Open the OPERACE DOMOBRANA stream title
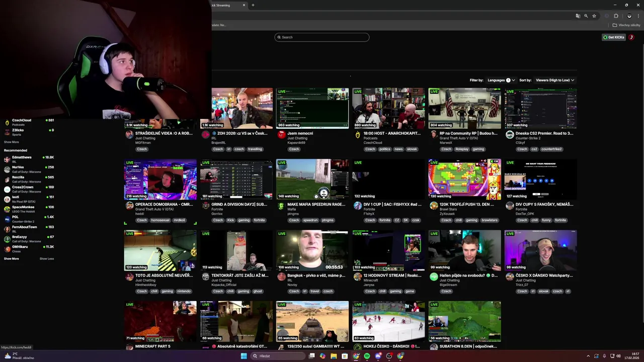 pos(164,205)
